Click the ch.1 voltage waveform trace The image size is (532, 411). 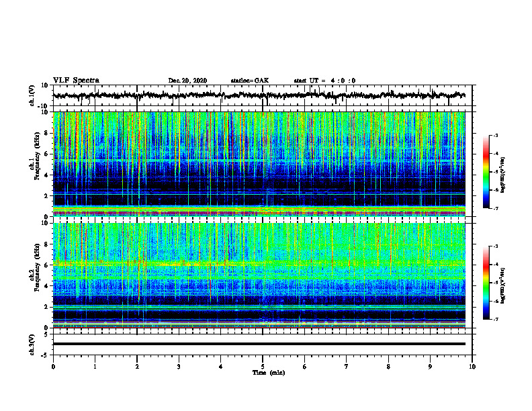tap(259, 95)
